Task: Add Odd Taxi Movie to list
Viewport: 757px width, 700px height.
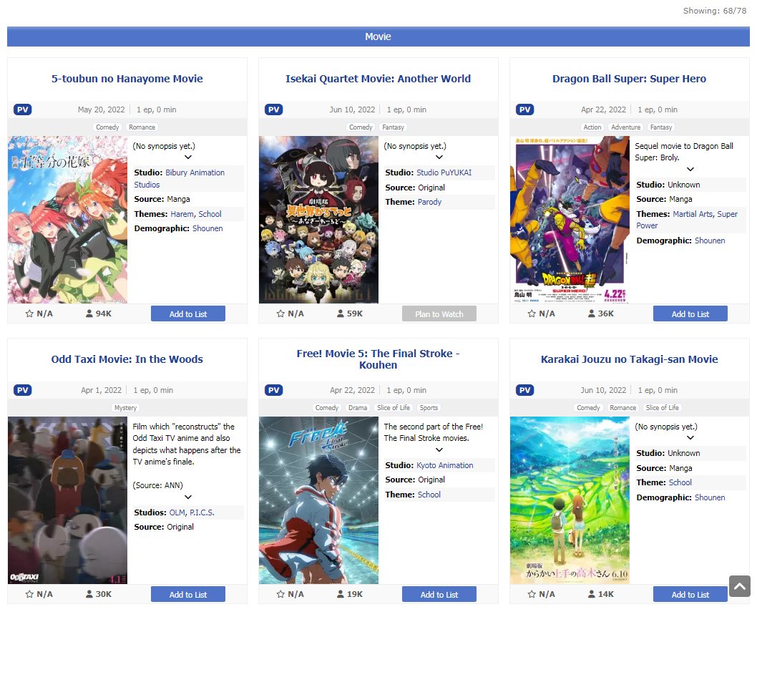Action: (x=187, y=595)
